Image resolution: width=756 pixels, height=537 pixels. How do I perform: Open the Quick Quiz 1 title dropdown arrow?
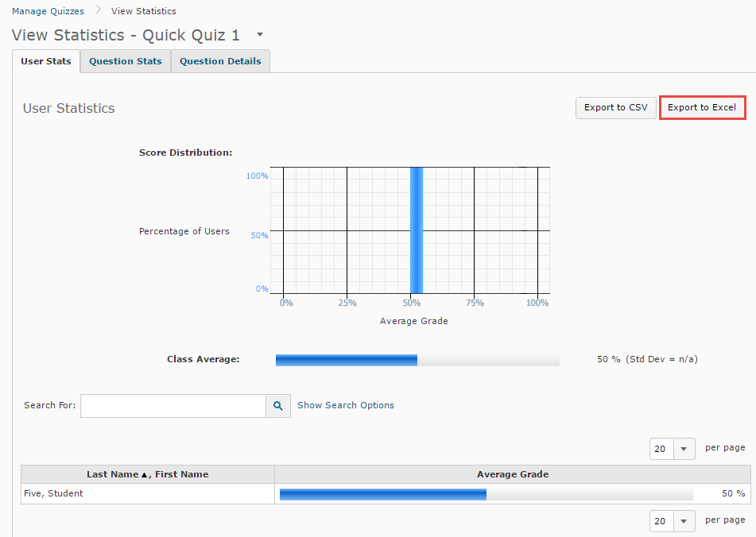(260, 35)
